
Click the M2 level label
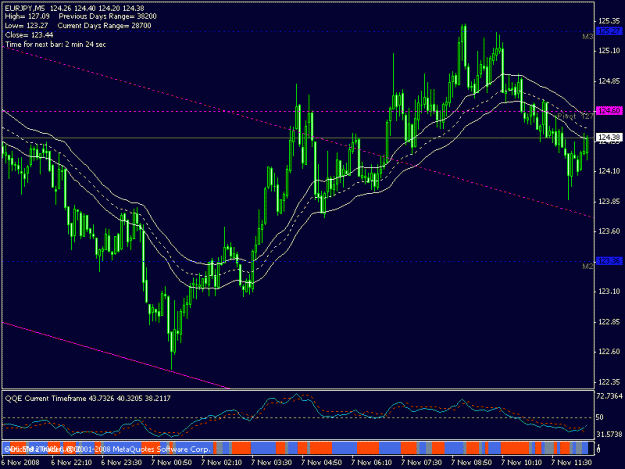pyautogui.click(x=588, y=267)
